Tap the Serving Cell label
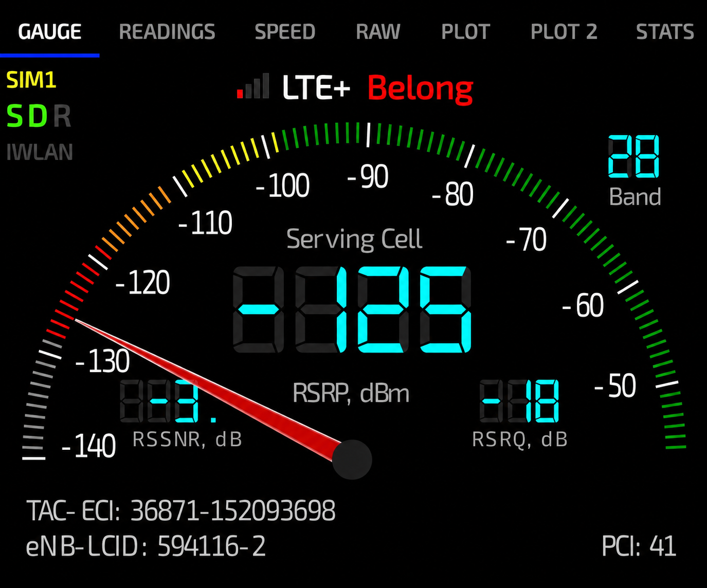The height and width of the screenshot is (588, 707). pos(354,239)
